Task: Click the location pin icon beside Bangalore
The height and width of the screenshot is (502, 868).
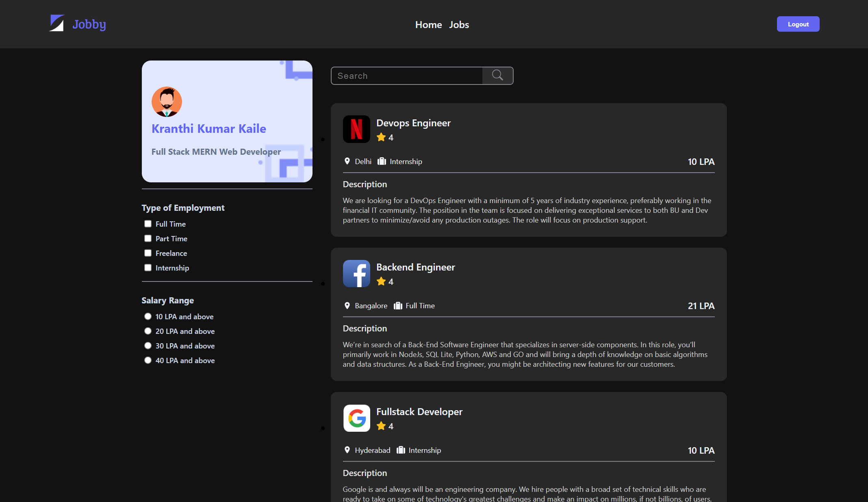Action: tap(347, 305)
